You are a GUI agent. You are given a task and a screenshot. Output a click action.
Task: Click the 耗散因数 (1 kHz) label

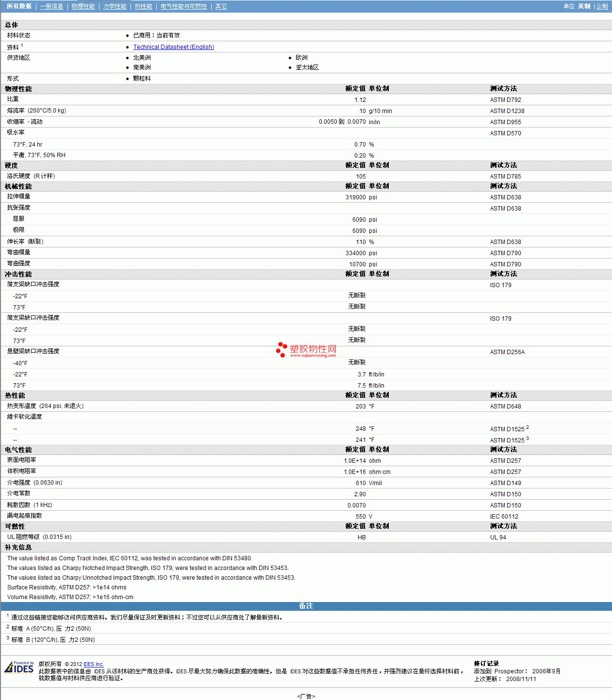click(x=30, y=505)
